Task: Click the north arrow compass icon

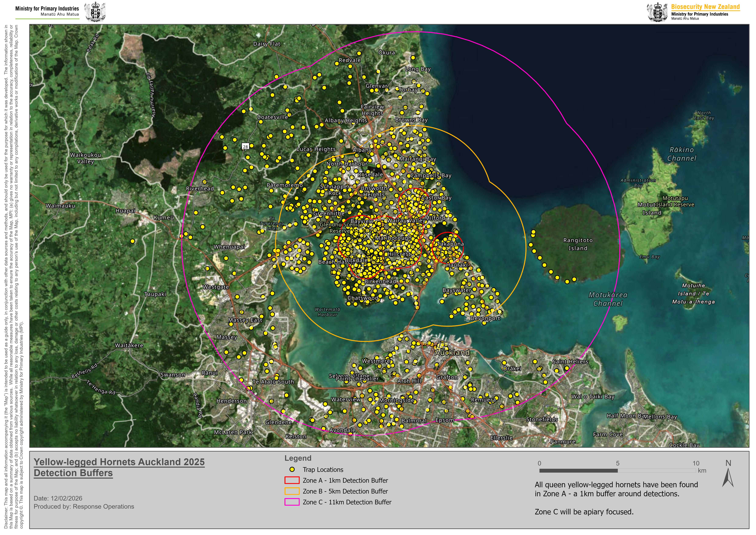Action: [728, 478]
